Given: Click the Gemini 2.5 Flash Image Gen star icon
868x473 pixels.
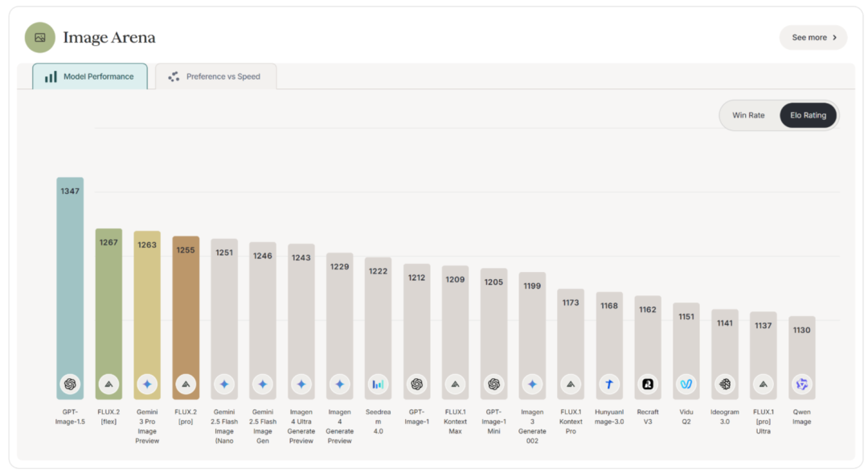Looking at the screenshot, I should point(262,384).
